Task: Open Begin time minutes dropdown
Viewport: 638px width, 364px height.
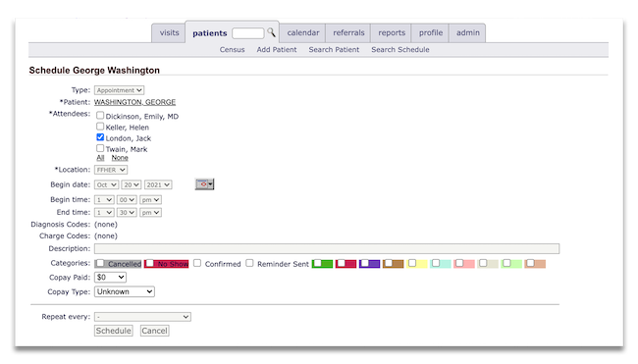Action: pyautogui.click(x=127, y=200)
